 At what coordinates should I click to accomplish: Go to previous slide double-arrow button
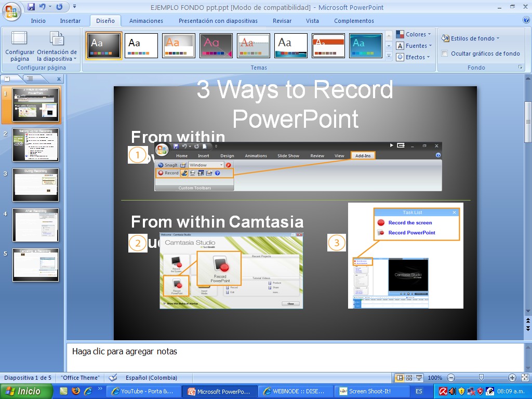tap(528, 320)
